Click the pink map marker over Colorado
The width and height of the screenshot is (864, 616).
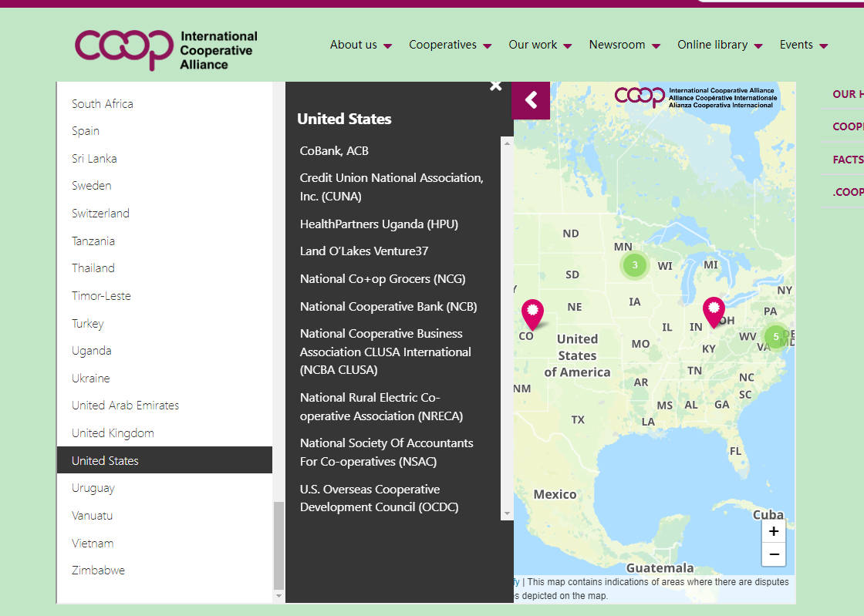point(532,314)
